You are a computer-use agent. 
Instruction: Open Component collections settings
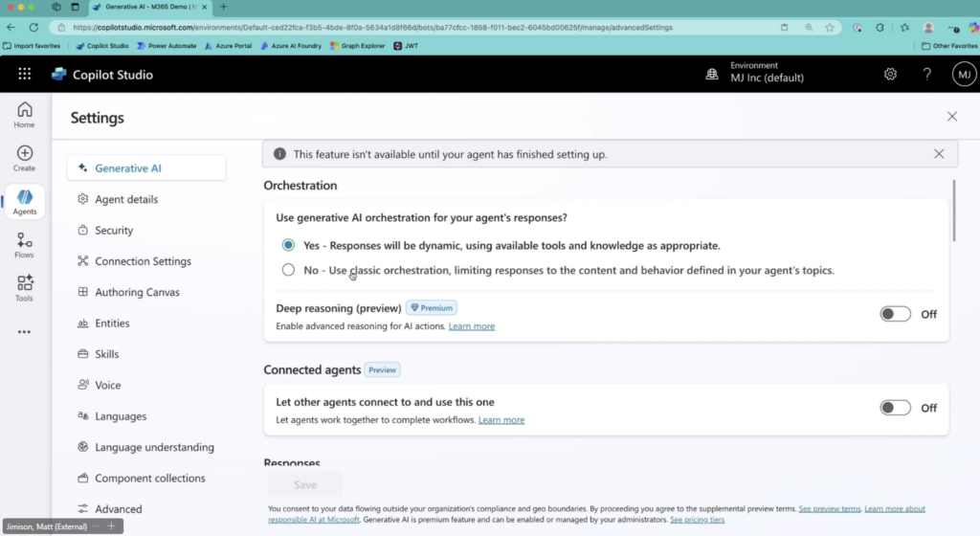click(x=149, y=478)
